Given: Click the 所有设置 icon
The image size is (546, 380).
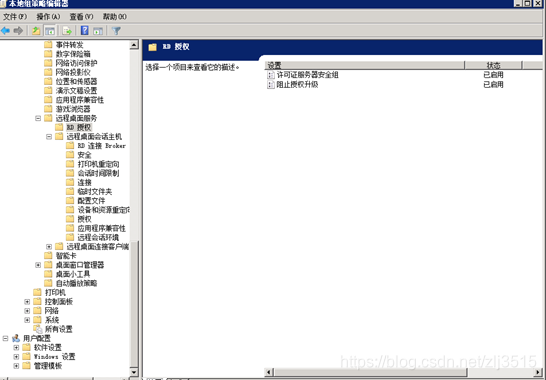Looking at the screenshot, I should pos(38,329).
